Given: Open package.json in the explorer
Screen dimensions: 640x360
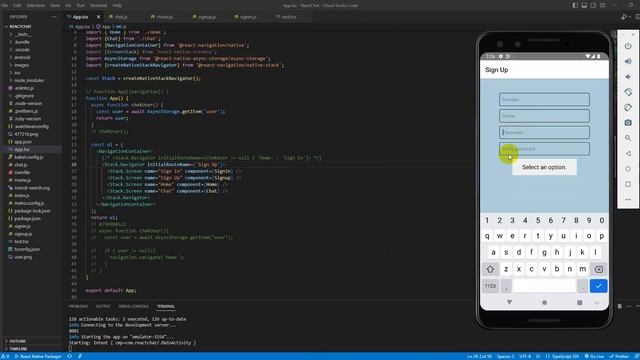Looking at the screenshot, I should pos(27,219).
